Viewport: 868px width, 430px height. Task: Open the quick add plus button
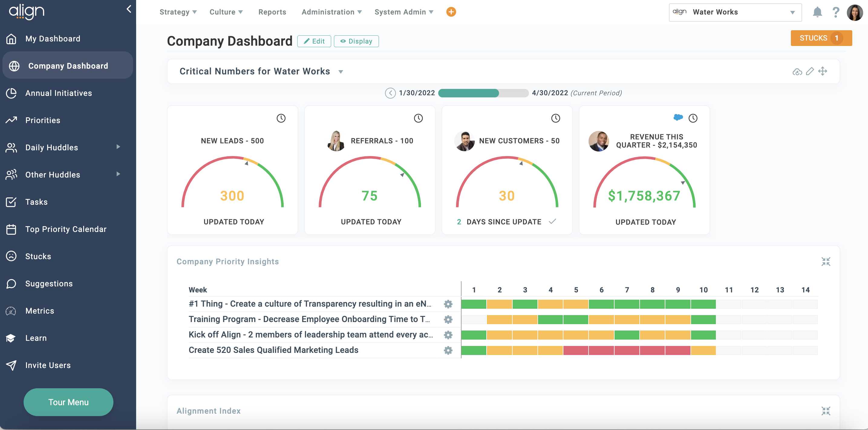click(451, 12)
